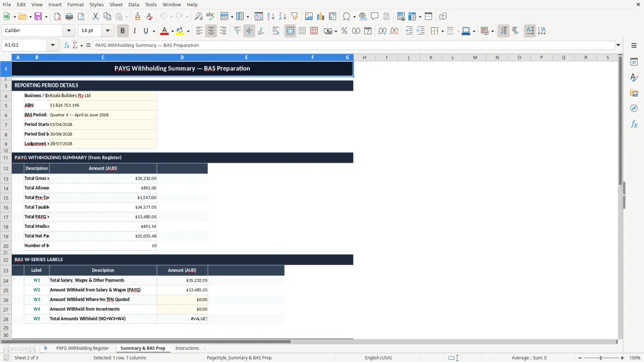
Task: Select column H header
Action: [364, 57]
